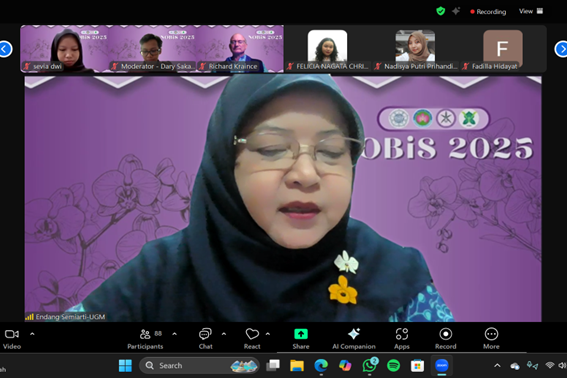The image size is (567, 378).
Task: Open the Apps menu
Action: tap(402, 339)
